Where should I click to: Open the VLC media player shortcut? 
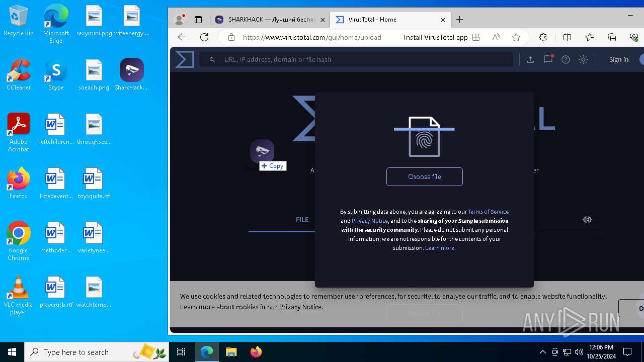(18, 296)
